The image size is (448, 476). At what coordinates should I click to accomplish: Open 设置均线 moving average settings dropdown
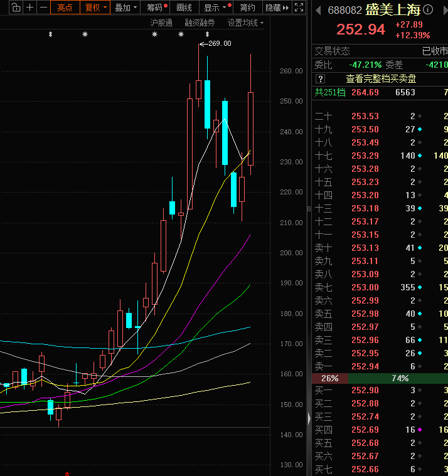(246, 23)
